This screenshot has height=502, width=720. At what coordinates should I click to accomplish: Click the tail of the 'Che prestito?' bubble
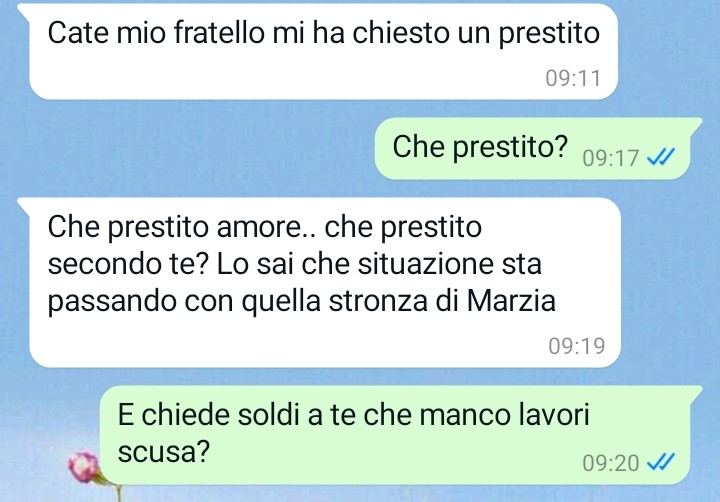coord(694,125)
